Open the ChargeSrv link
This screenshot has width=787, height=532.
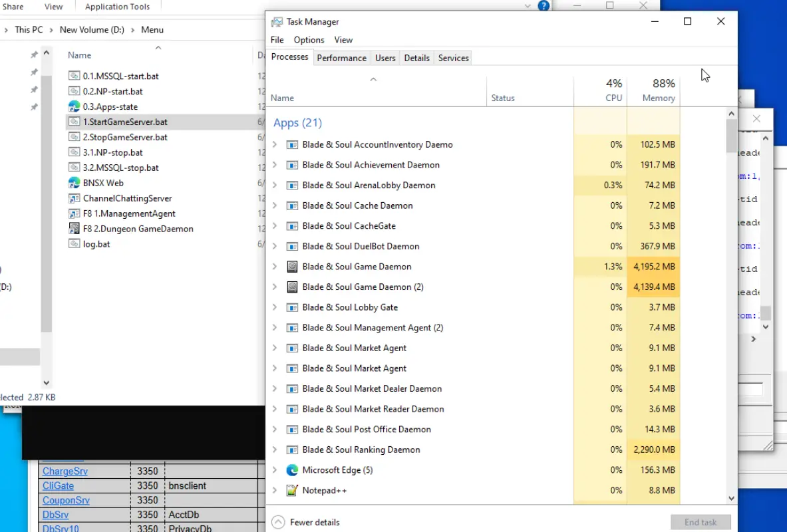[65, 471]
